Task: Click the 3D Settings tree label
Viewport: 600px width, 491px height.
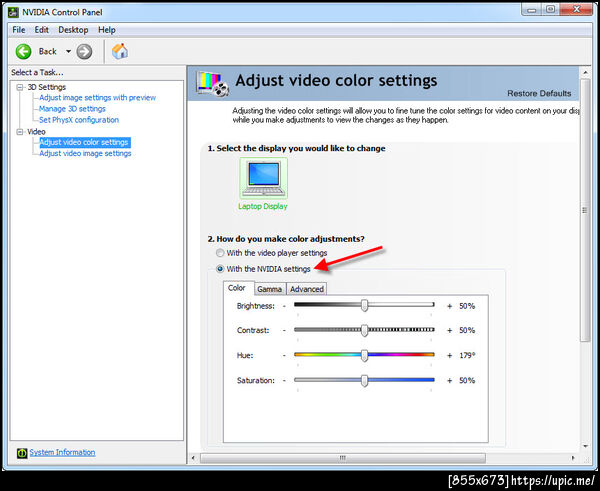Action: (46, 87)
